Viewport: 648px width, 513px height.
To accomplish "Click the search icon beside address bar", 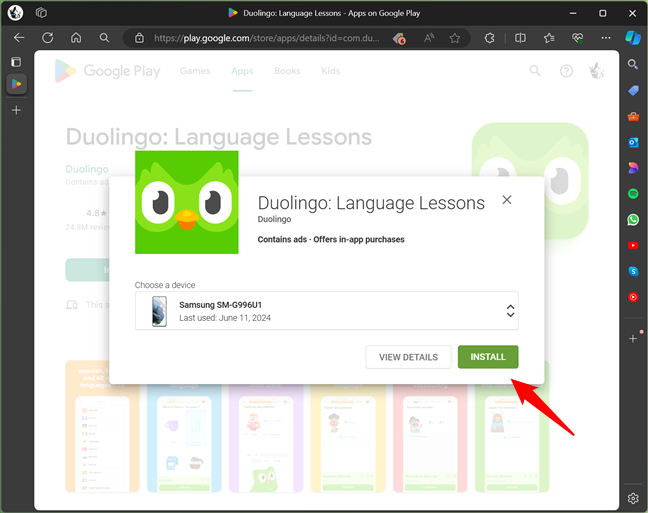I will [105, 38].
